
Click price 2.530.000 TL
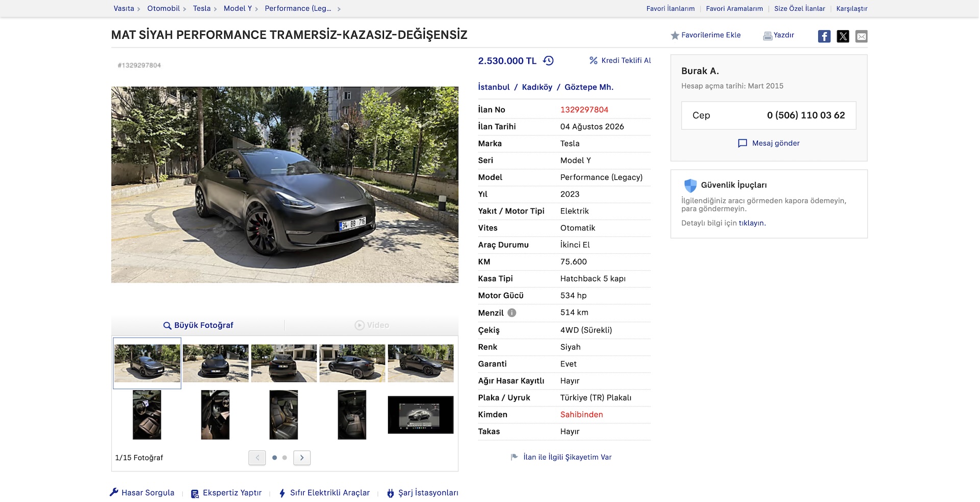pyautogui.click(x=507, y=61)
